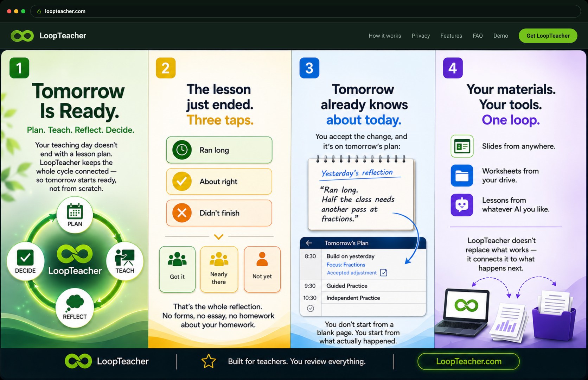Open the LoopTeacher.com footer button
Viewport: 588px width, 380px height.
468,361
